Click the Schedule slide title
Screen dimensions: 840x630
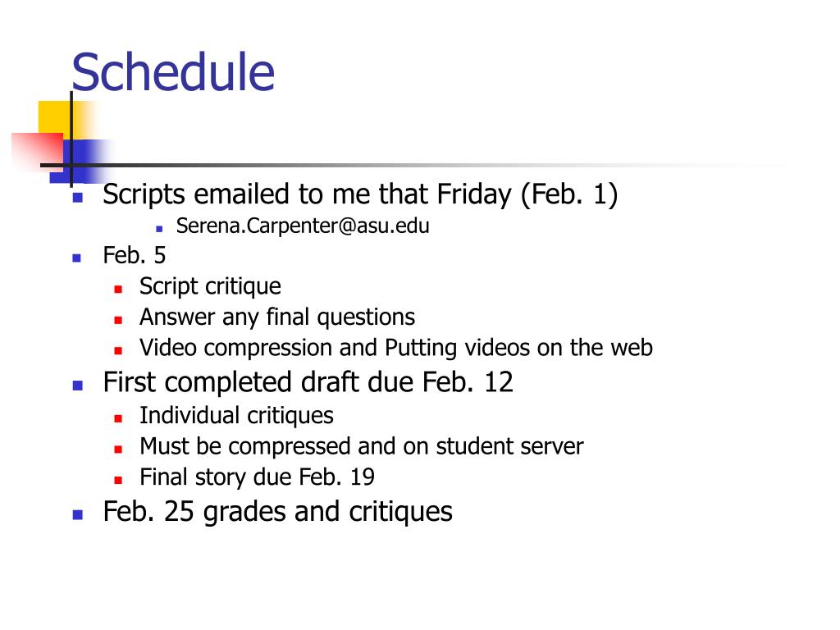coord(173,72)
